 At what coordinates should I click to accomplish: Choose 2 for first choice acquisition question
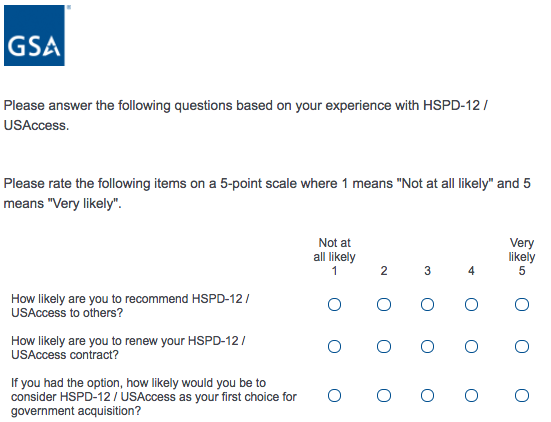tap(384, 396)
